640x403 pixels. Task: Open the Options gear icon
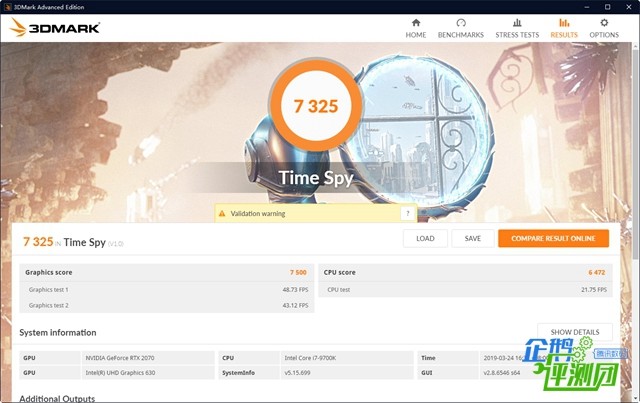(x=604, y=22)
